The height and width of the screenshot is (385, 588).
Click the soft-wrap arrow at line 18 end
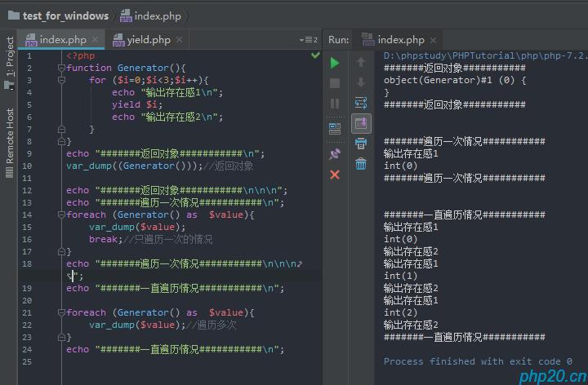pos(299,264)
